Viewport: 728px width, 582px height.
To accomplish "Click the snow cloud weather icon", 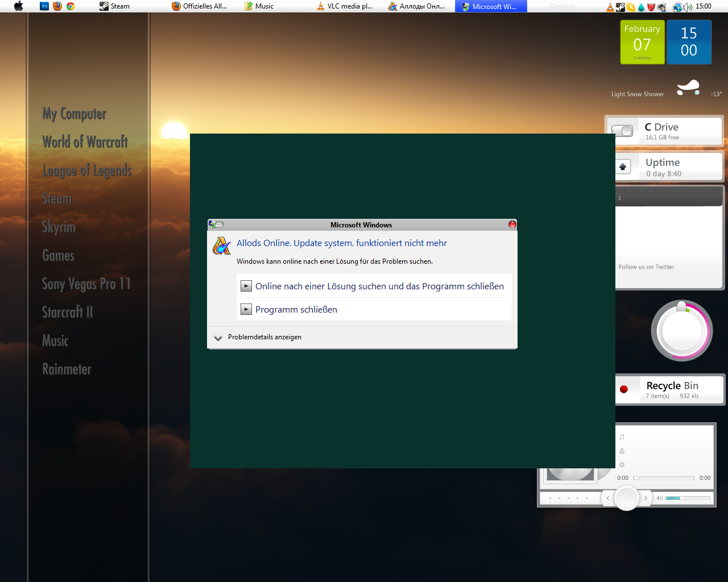I will (688, 88).
